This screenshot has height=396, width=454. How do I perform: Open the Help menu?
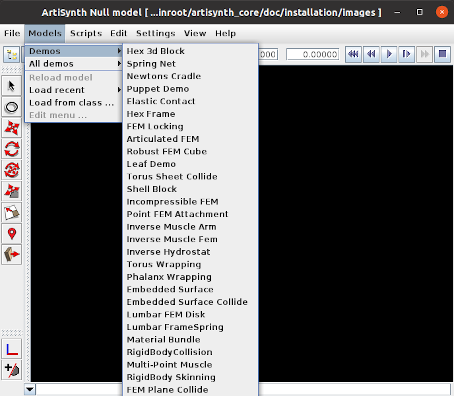(x=225, y=33)
